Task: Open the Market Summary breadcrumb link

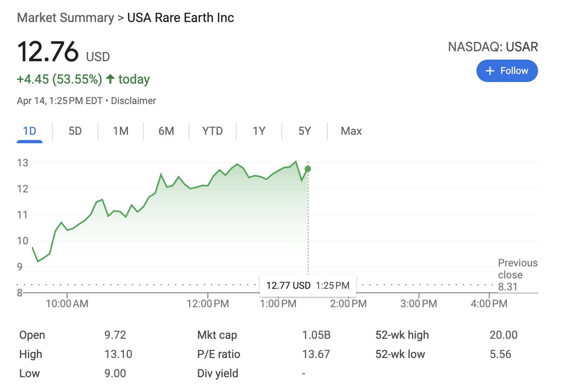Action: pyautogui.click(x=65, y=18)
